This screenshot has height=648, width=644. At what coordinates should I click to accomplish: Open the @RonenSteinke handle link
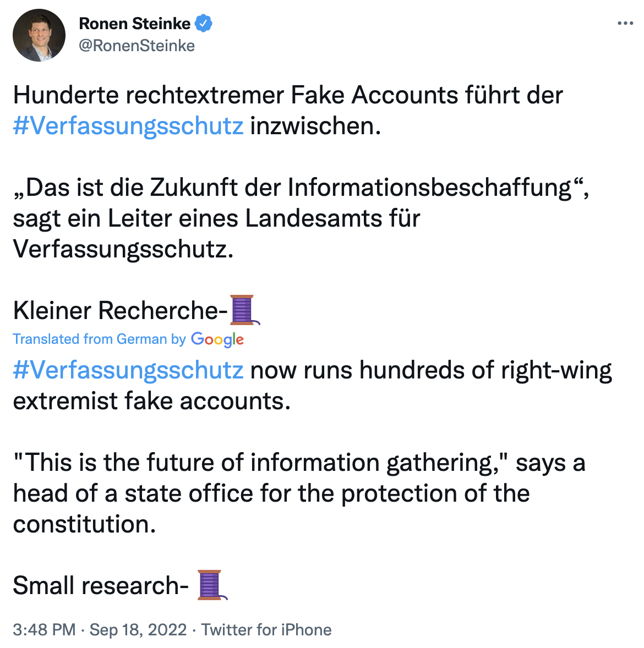point(137,46)
